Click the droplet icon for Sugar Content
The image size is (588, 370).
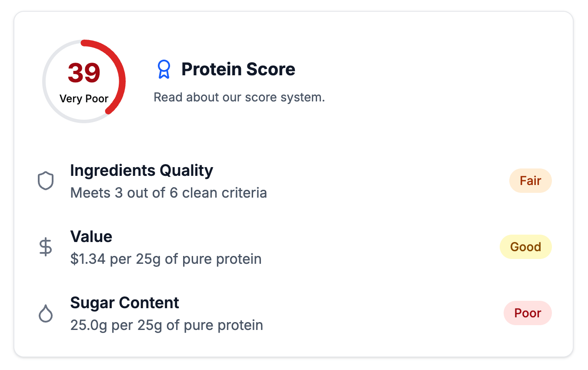(x=46, y=313)
